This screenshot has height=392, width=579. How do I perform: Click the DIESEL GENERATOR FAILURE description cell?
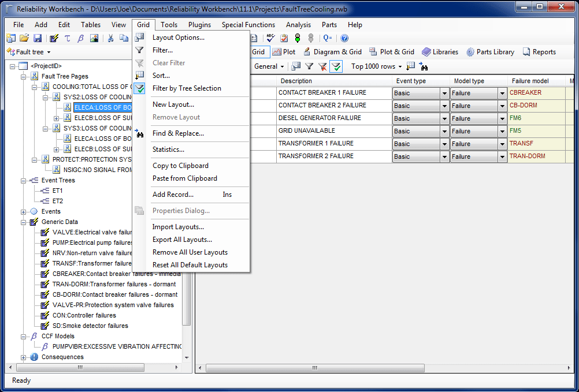(334, 118)
